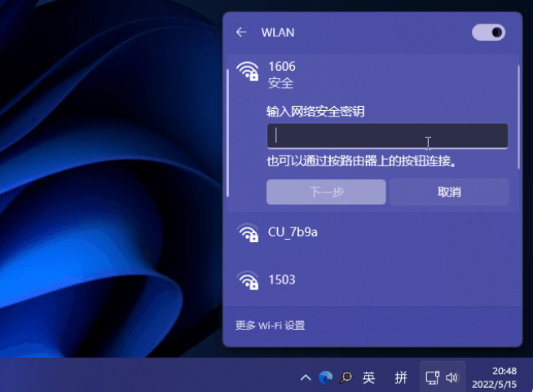533x392 pixels.
Task: Select the CU_7b9a Wi-Fi network
Action: click(293, 232)
